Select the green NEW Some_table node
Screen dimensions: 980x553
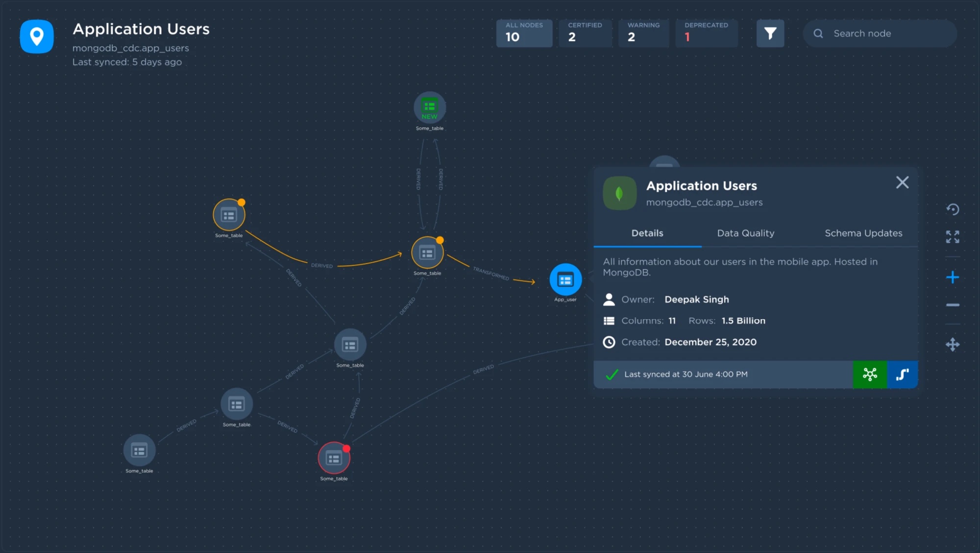pos(430,108)
